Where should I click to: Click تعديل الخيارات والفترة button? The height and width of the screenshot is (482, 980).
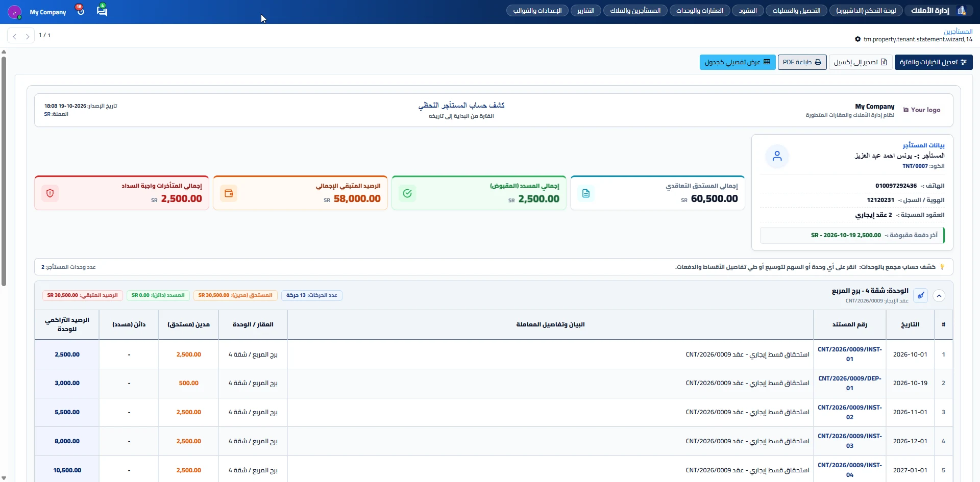934,62
